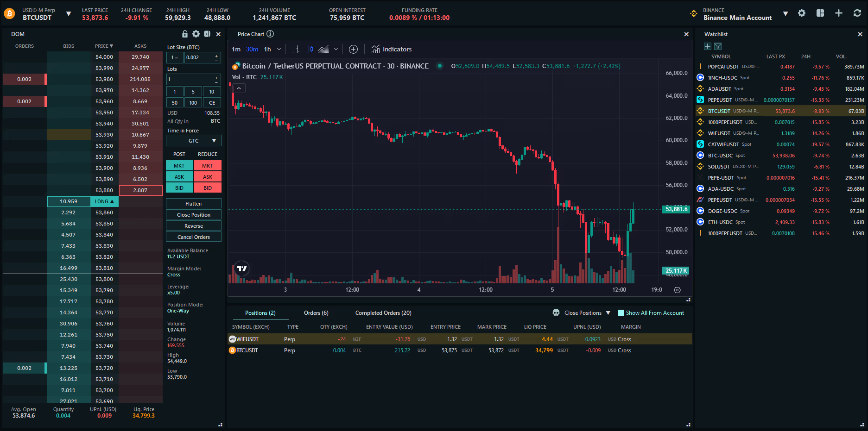Refresh data with top bar reload icon
The height and width of the screenshot is (431, 868).
(857, 13)
